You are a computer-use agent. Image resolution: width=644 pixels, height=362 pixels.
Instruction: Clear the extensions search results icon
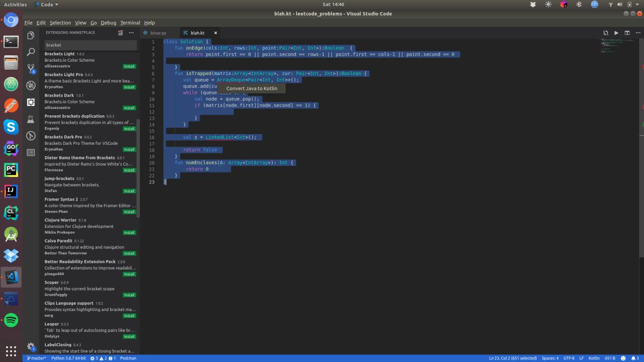121,33
